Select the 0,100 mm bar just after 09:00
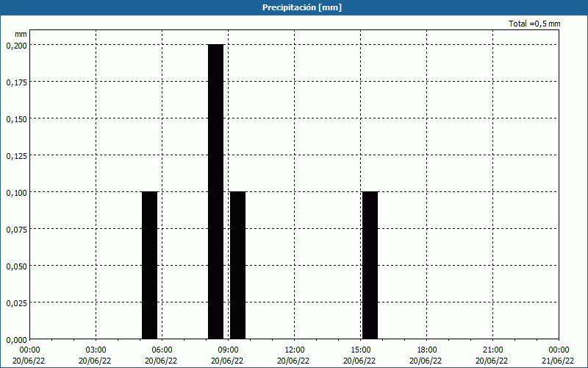This screenshot has height=368, width=588. pos(237,265)
